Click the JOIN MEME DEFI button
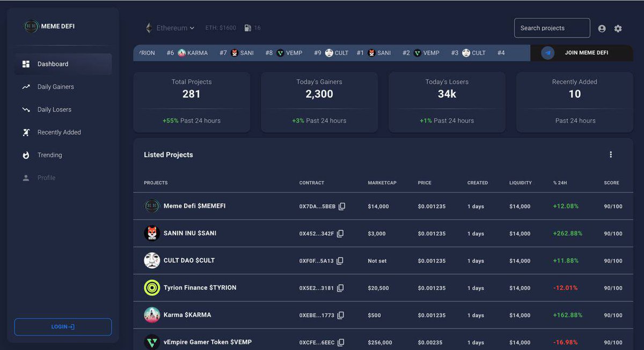 tap(582, 53)
